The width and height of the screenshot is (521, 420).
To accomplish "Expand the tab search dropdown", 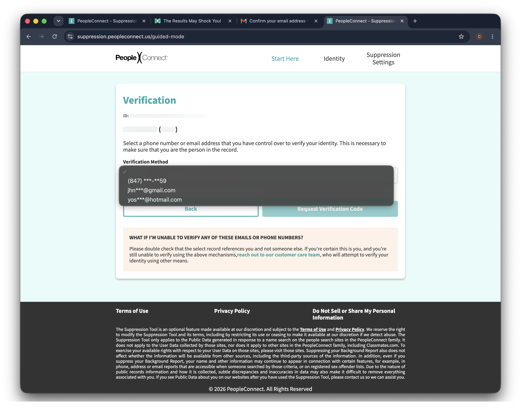I will [59, 21].
